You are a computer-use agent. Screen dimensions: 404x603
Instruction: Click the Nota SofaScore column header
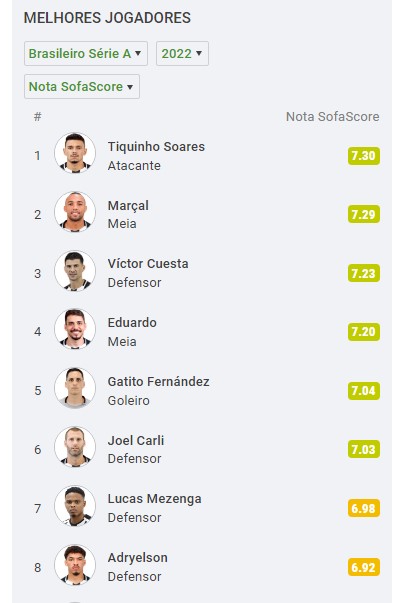click(x=333, y=117)
